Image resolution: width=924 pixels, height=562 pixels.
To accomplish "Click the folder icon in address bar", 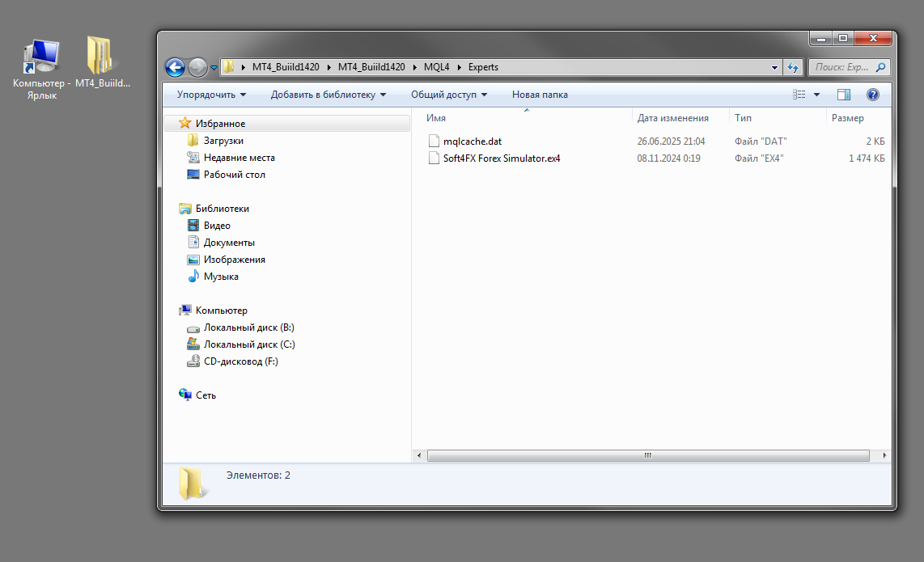I will (x=229, y=67).
